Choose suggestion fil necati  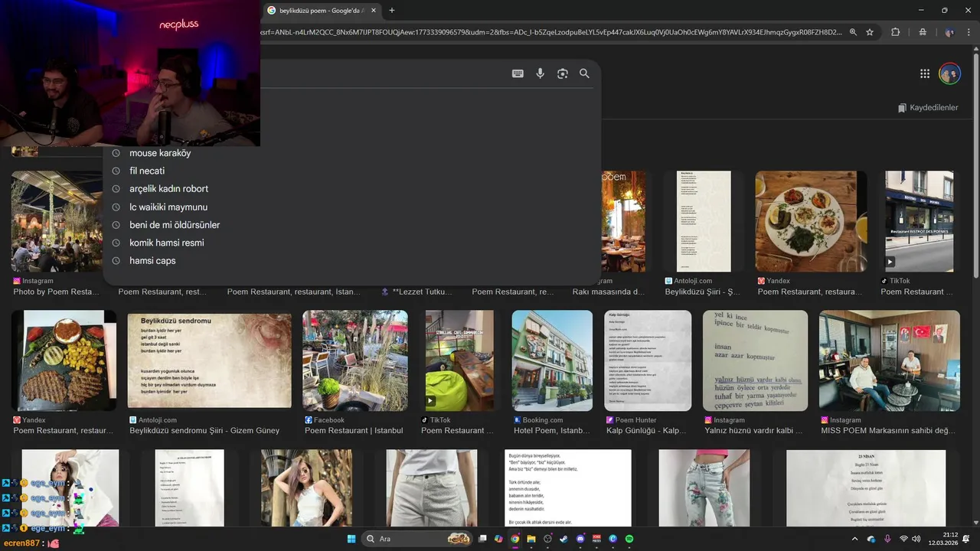(147, 171)
